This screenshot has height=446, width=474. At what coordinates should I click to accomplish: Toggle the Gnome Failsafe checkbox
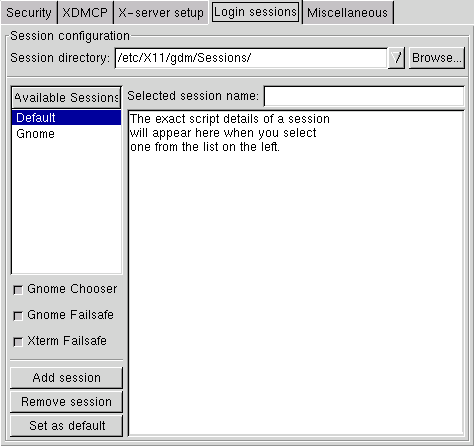tap(18, 316)
